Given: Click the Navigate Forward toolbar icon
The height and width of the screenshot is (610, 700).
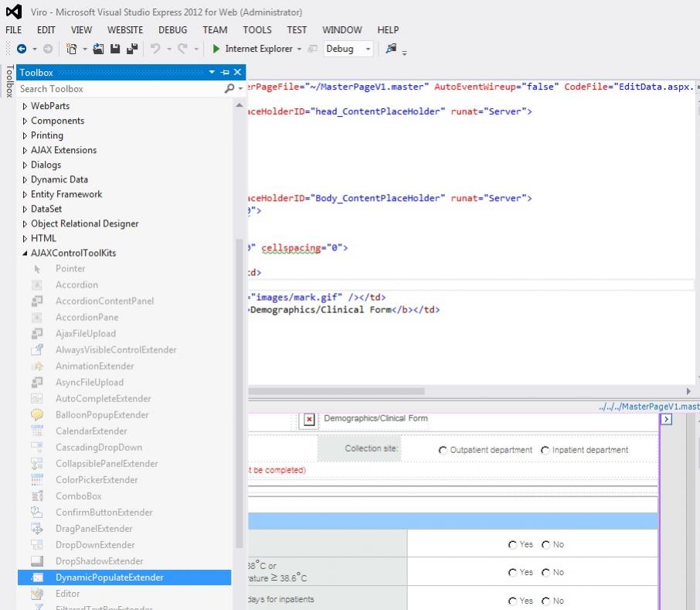Looking at the screenshot, I should click(47, 49).
